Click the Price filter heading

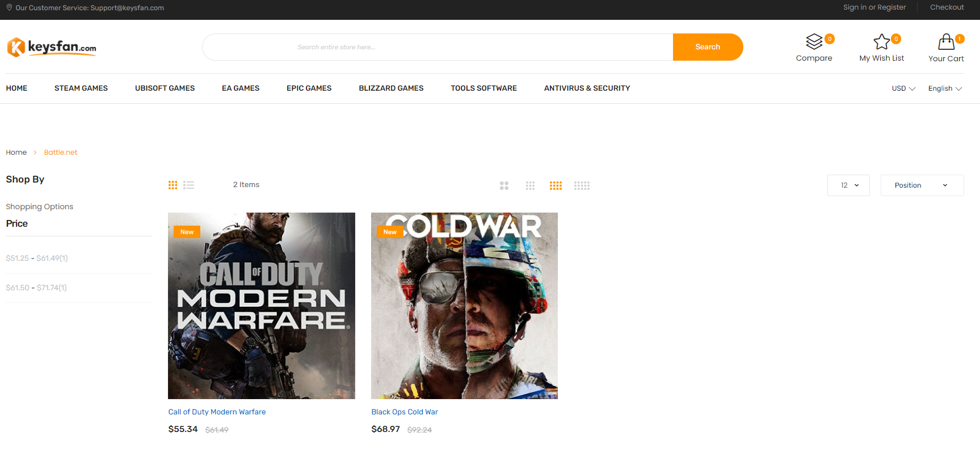(x=17, y=224)
